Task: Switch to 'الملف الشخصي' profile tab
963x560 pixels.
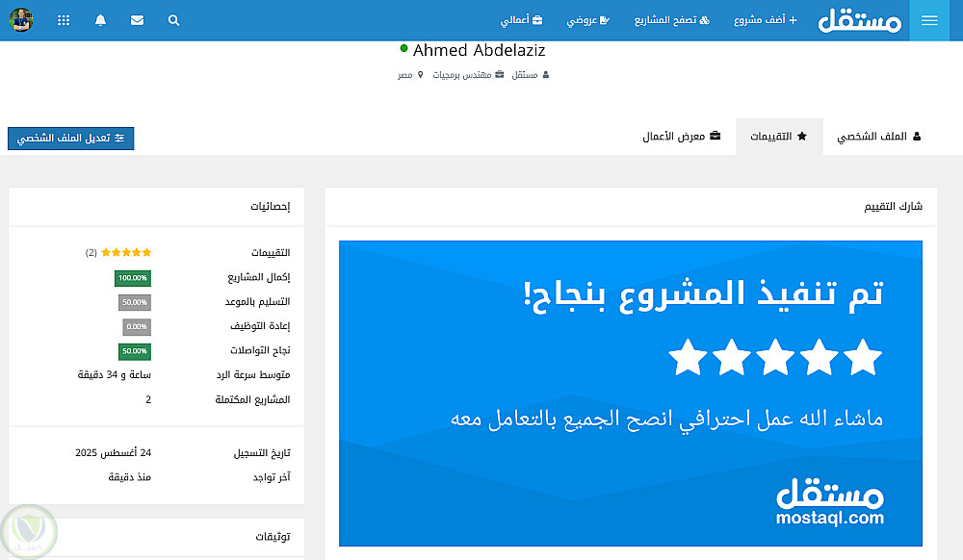Action: point(879,137)
